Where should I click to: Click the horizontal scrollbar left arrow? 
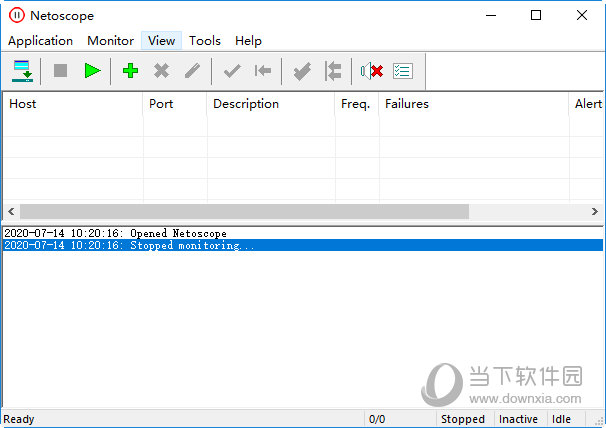[11, 211]
